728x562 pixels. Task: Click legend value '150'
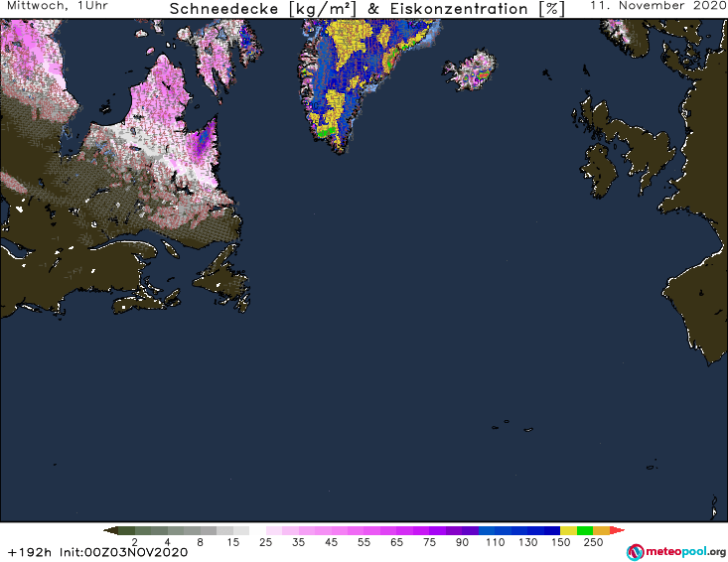coord(560,542)
